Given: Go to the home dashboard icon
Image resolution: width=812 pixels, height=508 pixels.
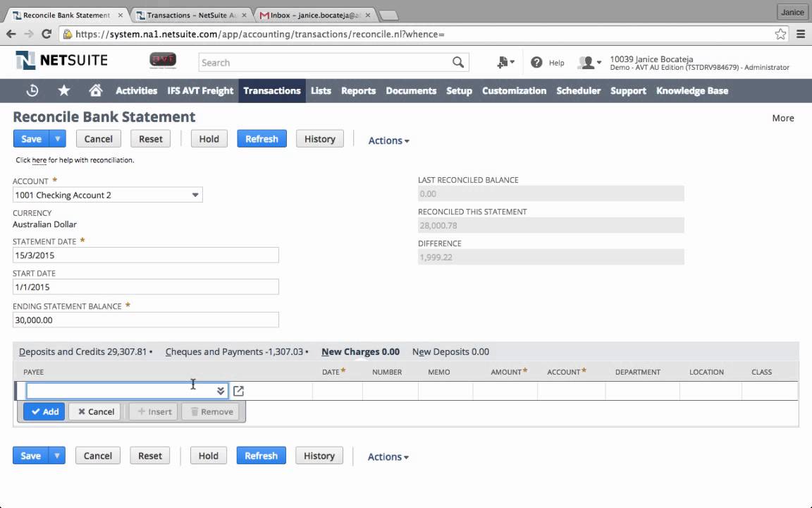Looking at the screenshot, I should pyautogui.click(x=95, y=91).
